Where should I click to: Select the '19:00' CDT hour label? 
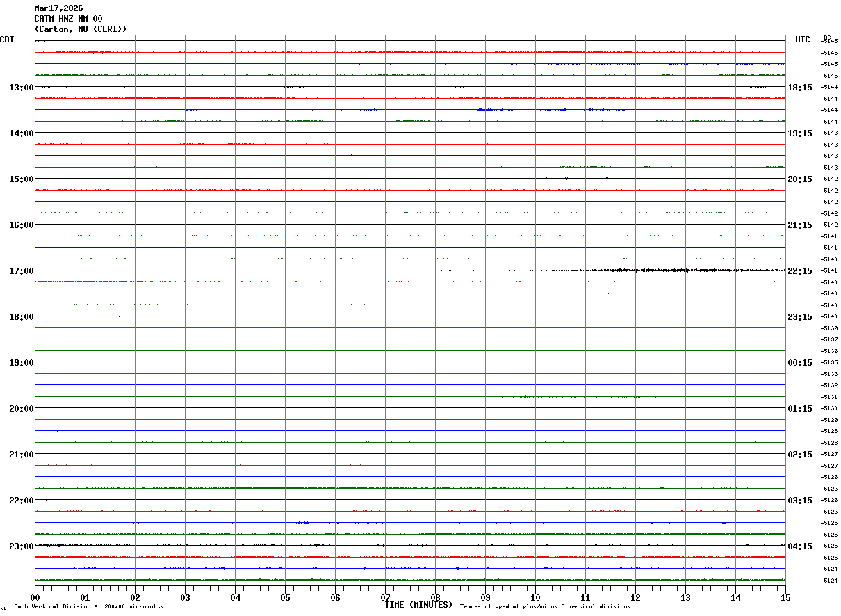(22, 362)
